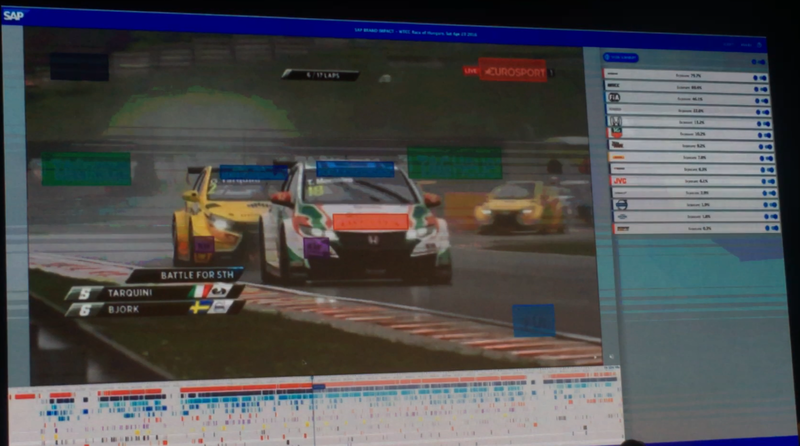Click the Honda logo in the brand list
The image size is (800, 446).
coord(616,121)
